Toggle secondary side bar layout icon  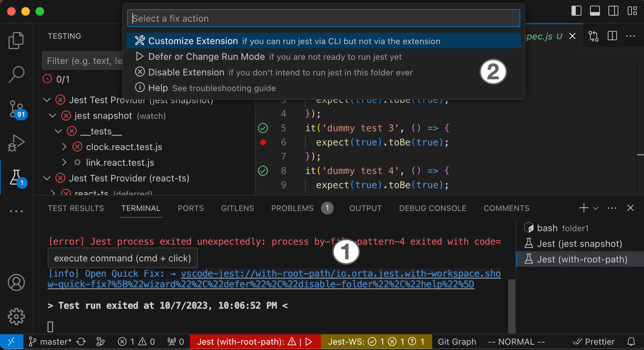click(613, 11)
